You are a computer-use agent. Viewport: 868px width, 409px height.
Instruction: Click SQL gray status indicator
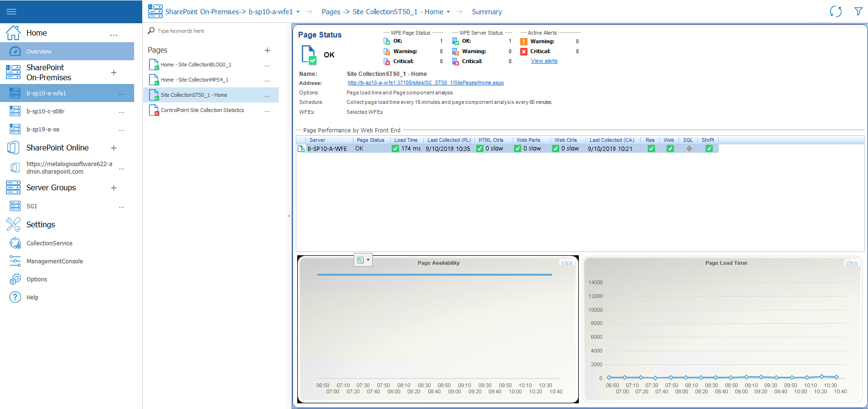689,149
